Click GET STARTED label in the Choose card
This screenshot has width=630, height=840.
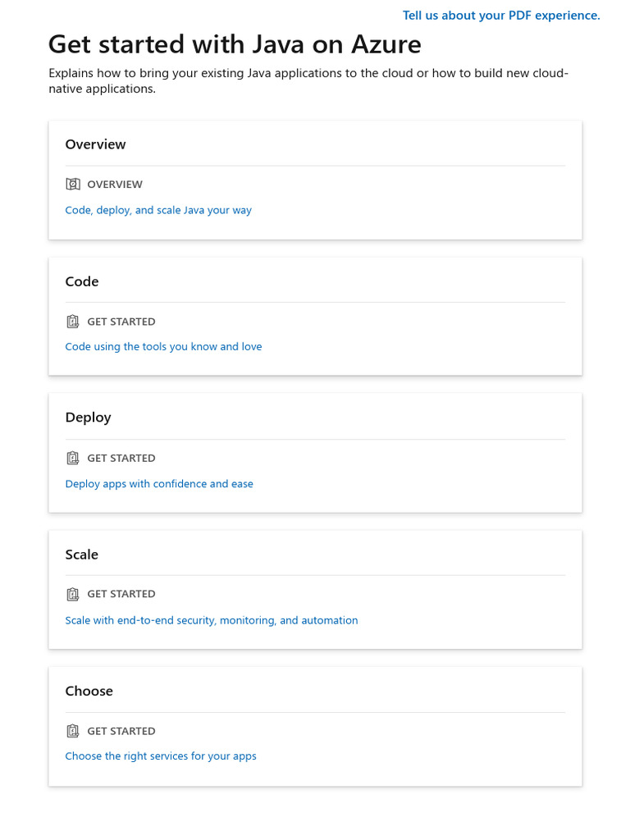pyautogui.click(x=121, y=731)
